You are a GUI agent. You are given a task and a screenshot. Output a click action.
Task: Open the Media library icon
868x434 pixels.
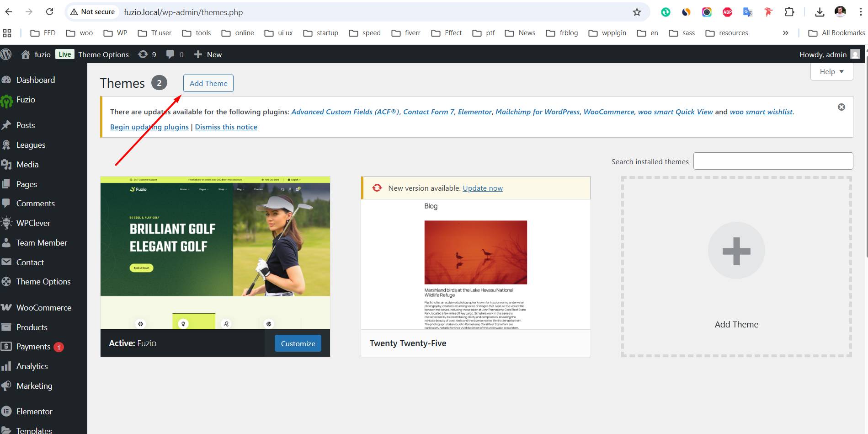point(7,164)
